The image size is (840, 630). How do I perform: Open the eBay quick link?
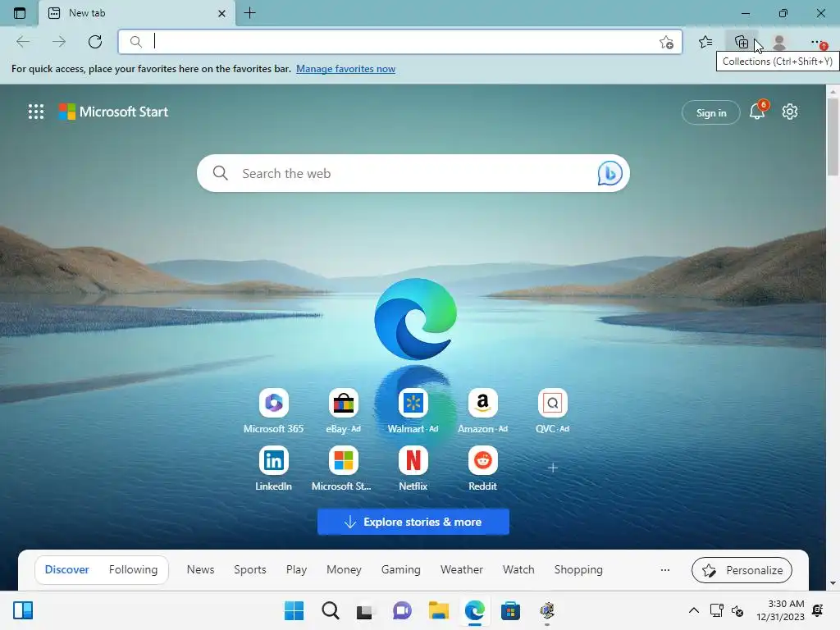[x=344, y=411]
